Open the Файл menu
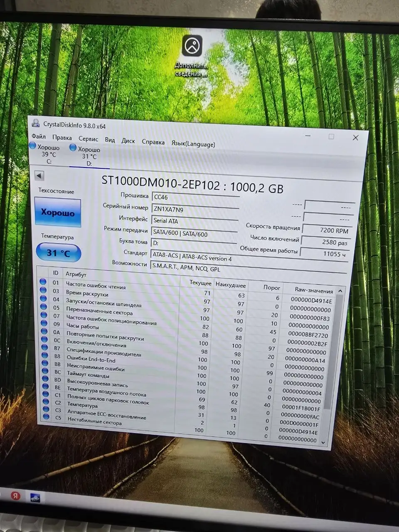The width and height of the screenshot is (399, 532). point(38,137)
